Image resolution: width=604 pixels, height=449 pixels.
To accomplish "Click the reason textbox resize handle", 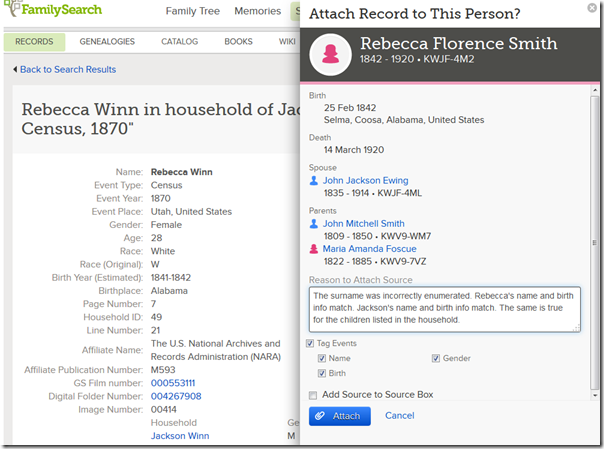I will click(x=577, y=328).
